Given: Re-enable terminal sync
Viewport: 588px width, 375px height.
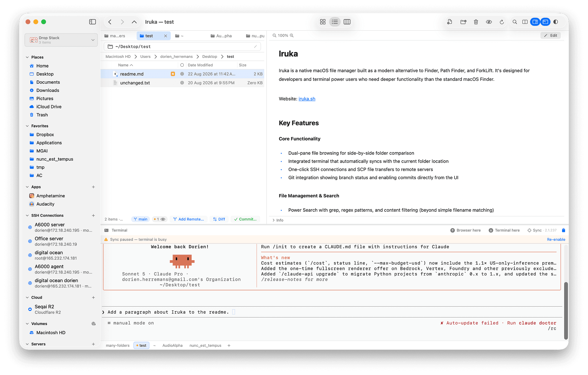Looking at the screenshot, I should pyautogui.click(x=556, y=240).
